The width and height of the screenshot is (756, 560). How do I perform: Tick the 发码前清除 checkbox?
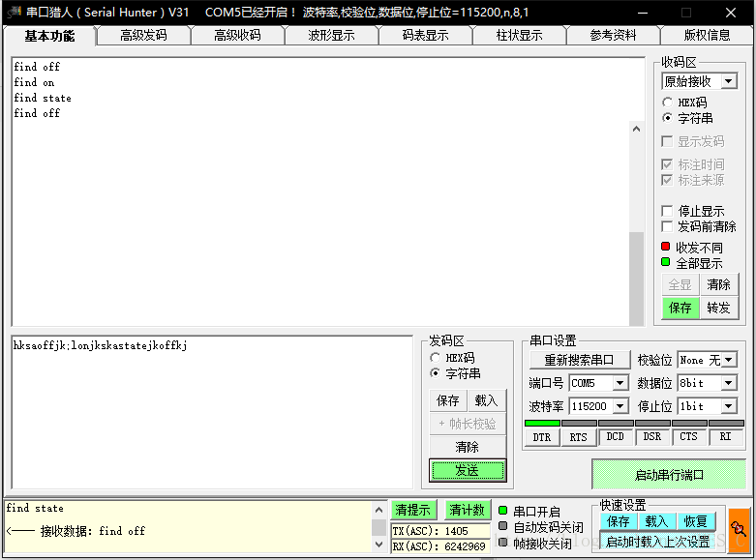pos(667,226)
